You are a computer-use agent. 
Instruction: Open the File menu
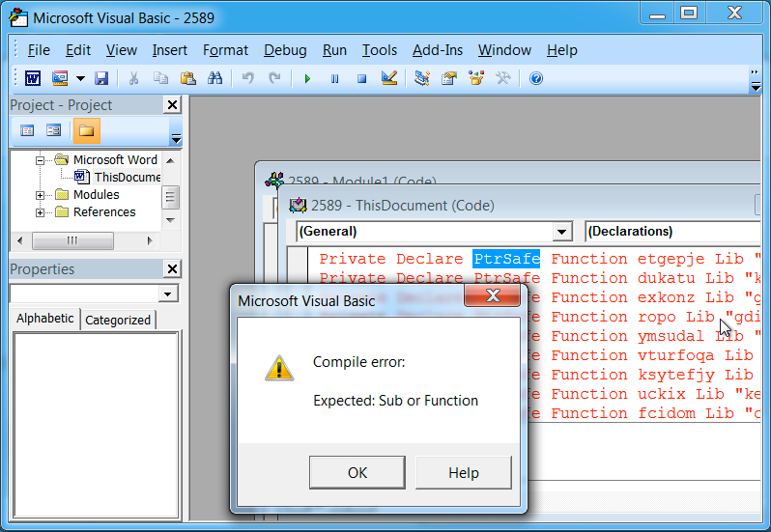coord(39,50)
